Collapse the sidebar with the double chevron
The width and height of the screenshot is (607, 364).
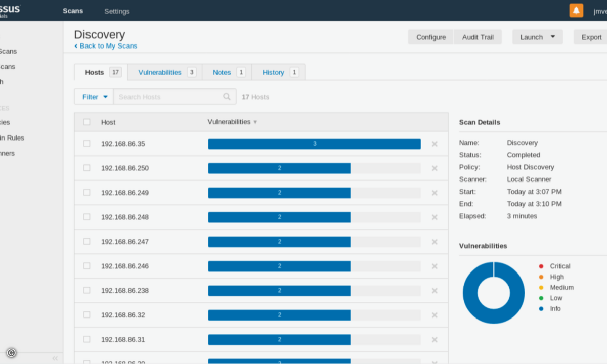pyautogui.click(x=55, y=358)
